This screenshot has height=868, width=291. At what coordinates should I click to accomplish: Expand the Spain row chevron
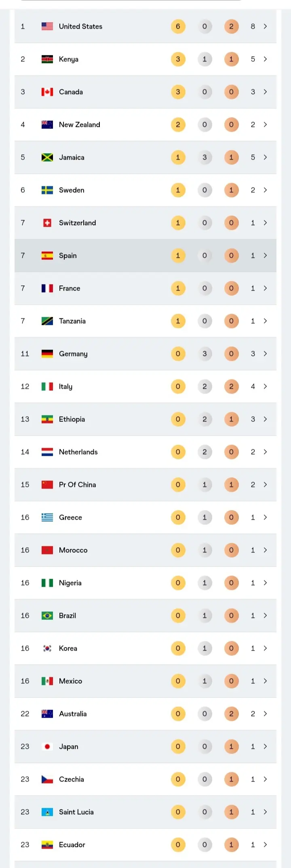tap(265, 255)
